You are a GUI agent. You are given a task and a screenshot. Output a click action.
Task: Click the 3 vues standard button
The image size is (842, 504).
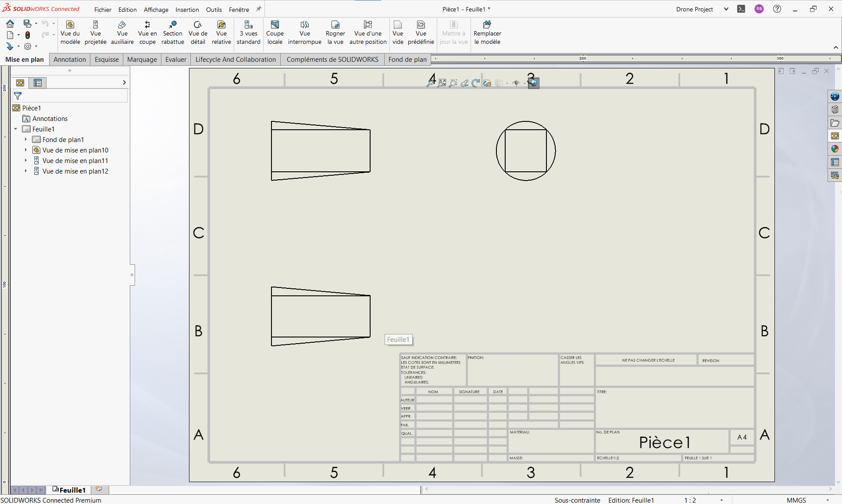coord(249,33)
